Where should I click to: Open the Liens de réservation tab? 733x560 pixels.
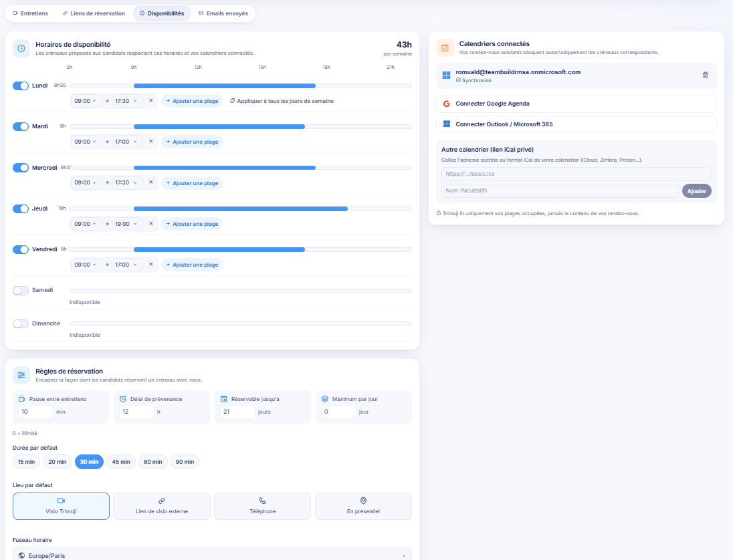point(94,13)
